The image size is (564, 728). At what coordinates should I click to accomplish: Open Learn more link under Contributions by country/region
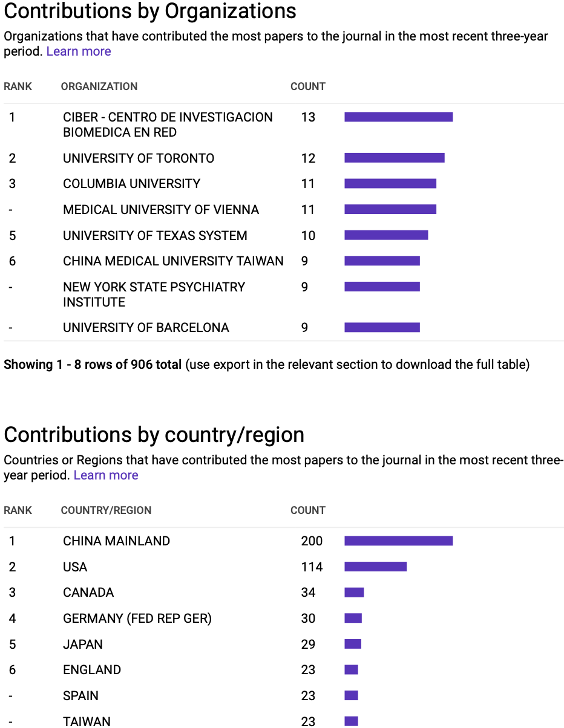[106, 475]
